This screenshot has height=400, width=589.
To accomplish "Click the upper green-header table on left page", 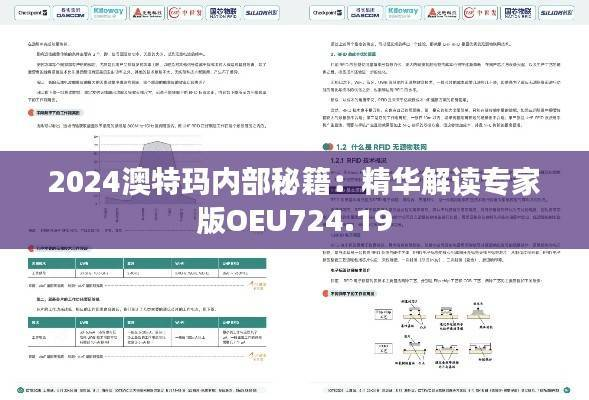I will pyautogui.click(x=147, y=268).
